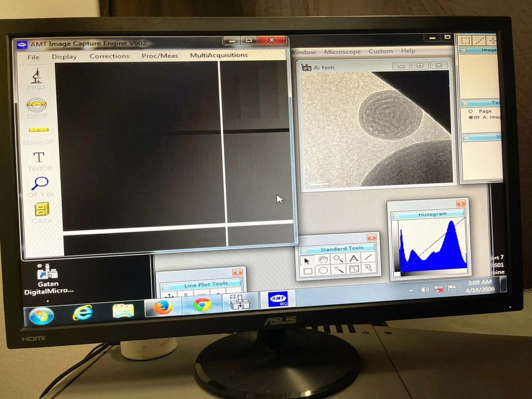The image size is (532, 399).
Task: Click the blue histogram plot area
Action: pyautogui.click(x=433, y=245)
